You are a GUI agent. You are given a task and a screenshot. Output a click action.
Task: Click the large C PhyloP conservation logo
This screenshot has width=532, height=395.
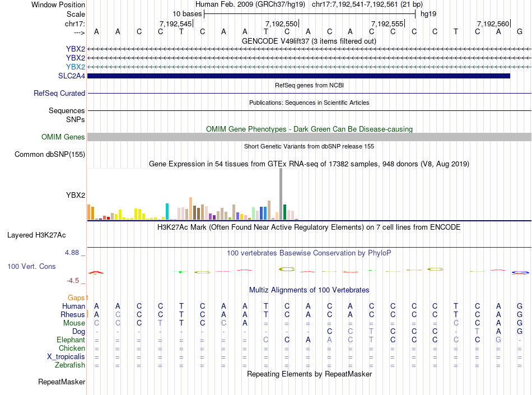pyautogui.click(x=287, y=269)
